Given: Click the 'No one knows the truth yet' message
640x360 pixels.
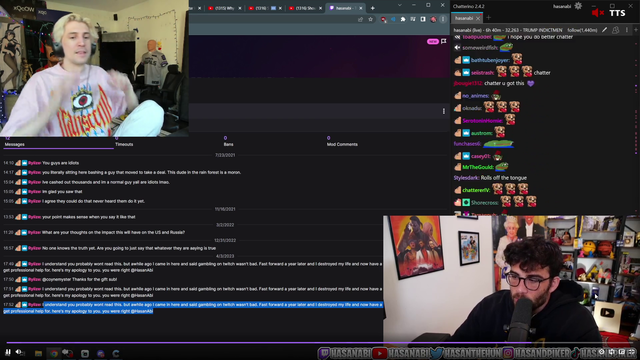Looking at the screenshot, I should tap(129, 248).
